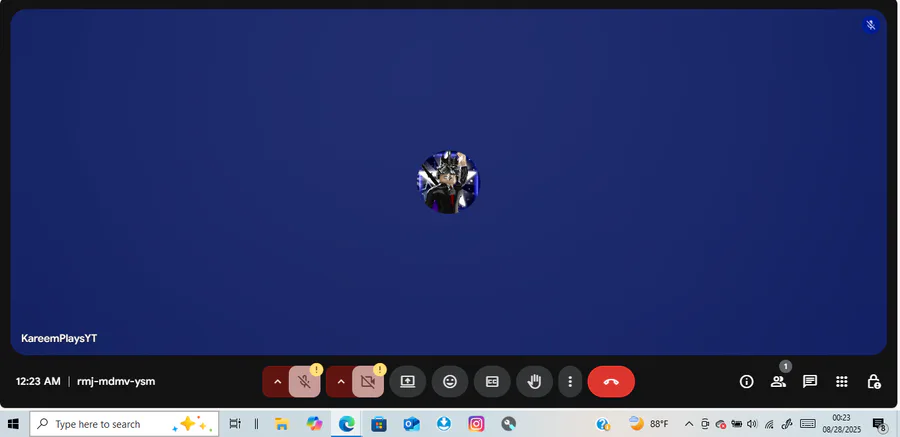Click the KareemPlaysYT name label
900x437 pixels.
[x=59, y=338]
